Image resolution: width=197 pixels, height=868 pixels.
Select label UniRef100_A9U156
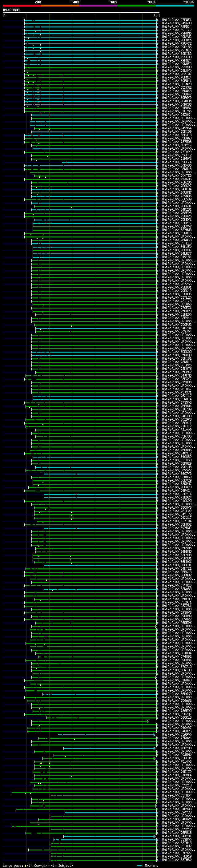(x=176, y=47)
